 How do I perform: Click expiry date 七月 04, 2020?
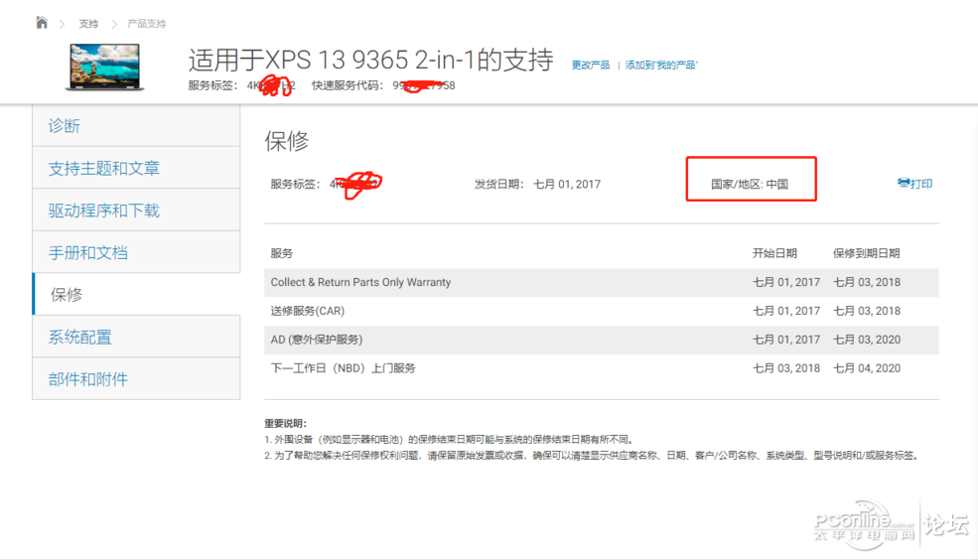[867, 368]
